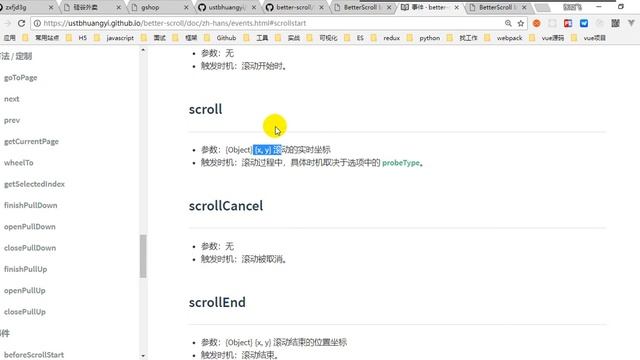Open closePullDown sidebar entry

tap(30, 248)
